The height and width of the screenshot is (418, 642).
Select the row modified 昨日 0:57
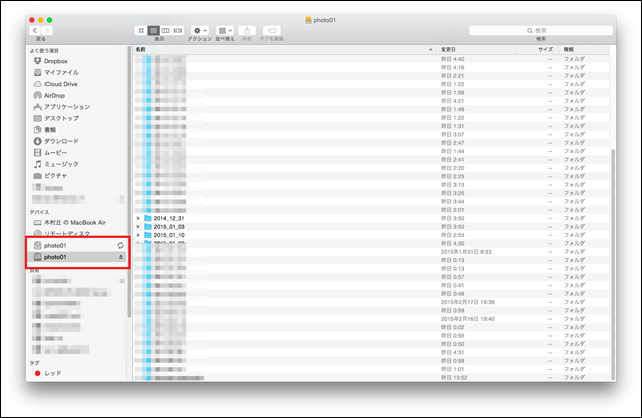pyautogui.click(x=371, y=277)
